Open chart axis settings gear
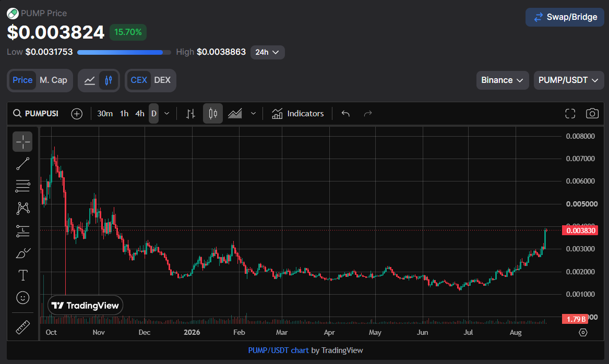Image resolution: width=609 pixels, height=364 pixels. [583, 333]
